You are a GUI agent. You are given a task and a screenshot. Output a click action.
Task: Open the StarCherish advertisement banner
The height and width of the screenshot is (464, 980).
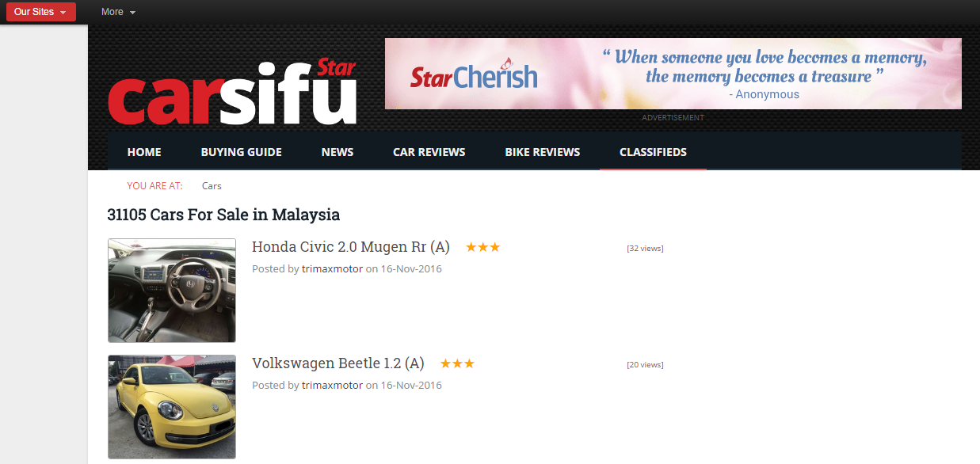[673, 74]
